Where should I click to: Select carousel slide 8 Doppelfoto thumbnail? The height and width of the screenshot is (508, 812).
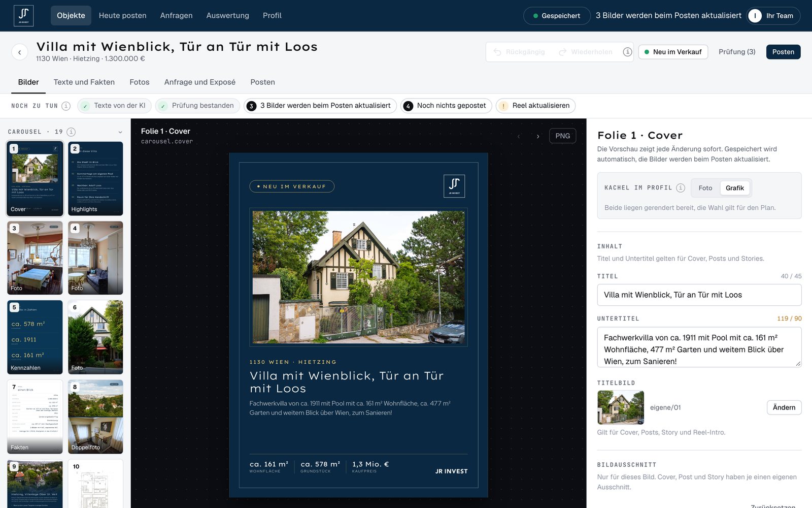click(95, 417)
